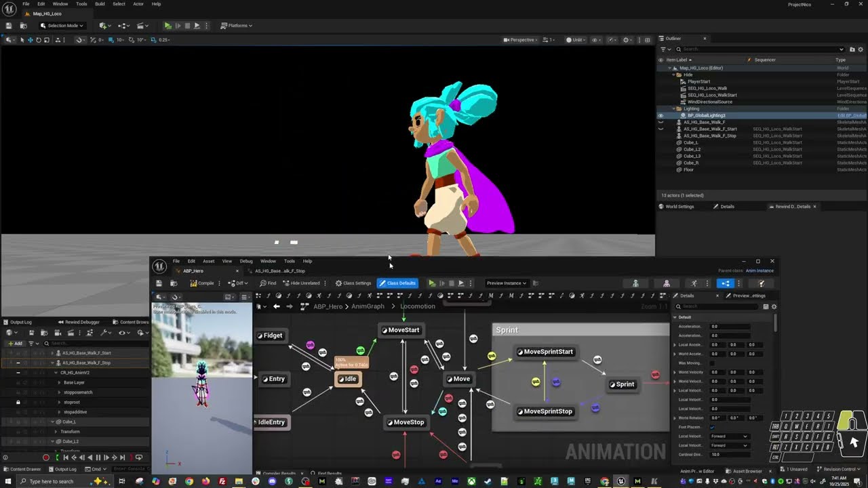Screen dimensions: 868x488
Task: Save the ABP_Hero animation blueprint
Action: click(x=159, y=283)
